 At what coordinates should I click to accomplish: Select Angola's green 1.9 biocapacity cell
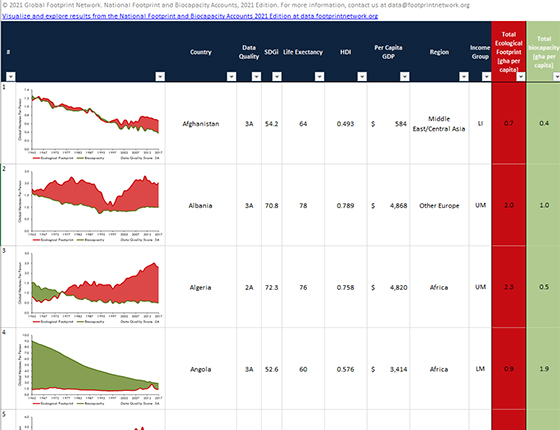pyautogui.click(x=544, y=369)
